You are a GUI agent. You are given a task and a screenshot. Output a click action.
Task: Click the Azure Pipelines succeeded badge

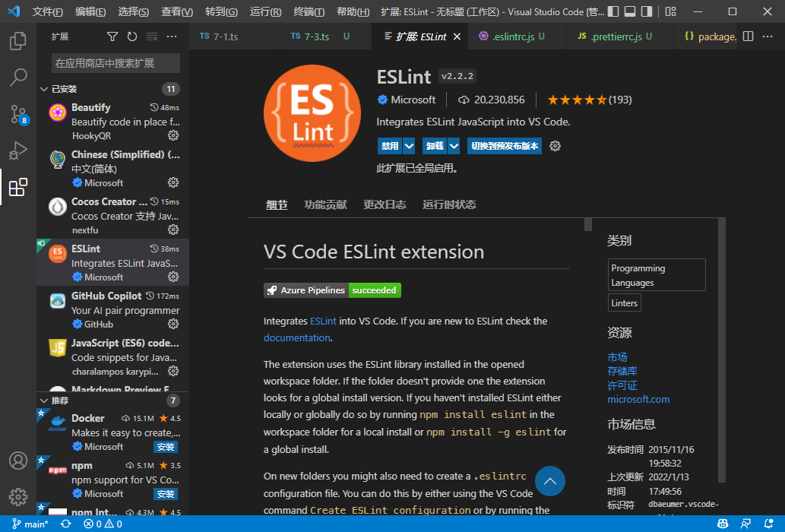pos(332,290)
